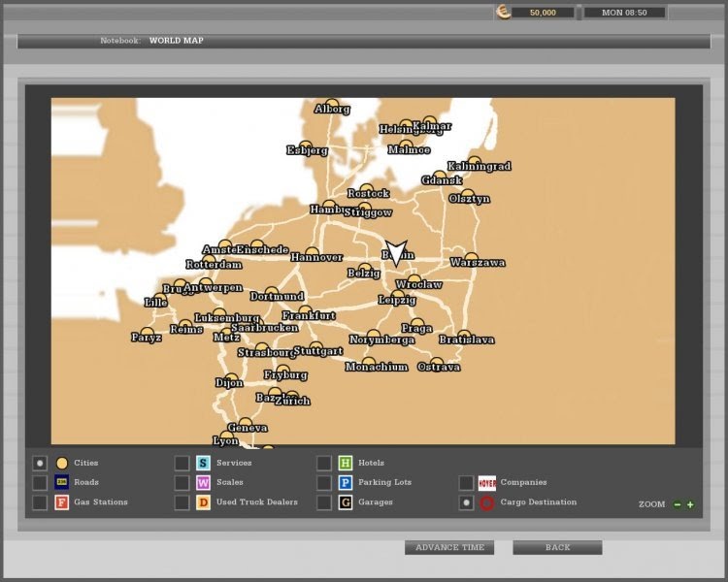Enable the Used Truck Dealers checkbox
The height and width of the screenshot is (582, 728).
click(182, 502)
